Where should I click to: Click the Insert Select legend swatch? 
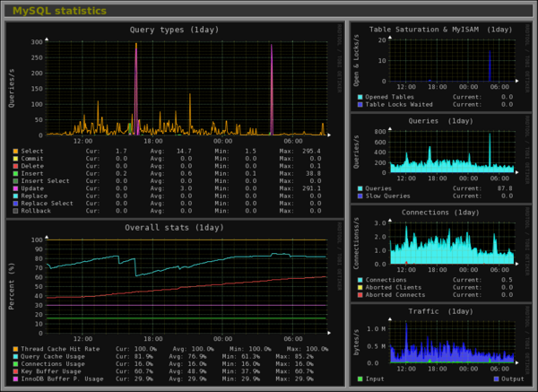[15, 181]
